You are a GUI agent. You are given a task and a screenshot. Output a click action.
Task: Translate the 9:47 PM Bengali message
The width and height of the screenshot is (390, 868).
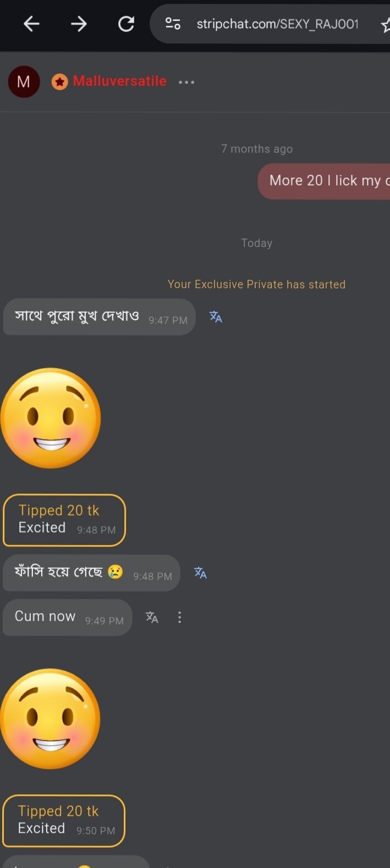pos(216,317)
